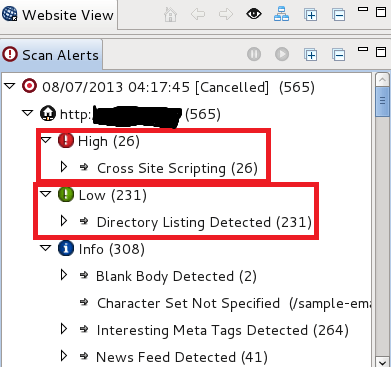
Task: Collapse the http host node
Action: coord(27,113)
